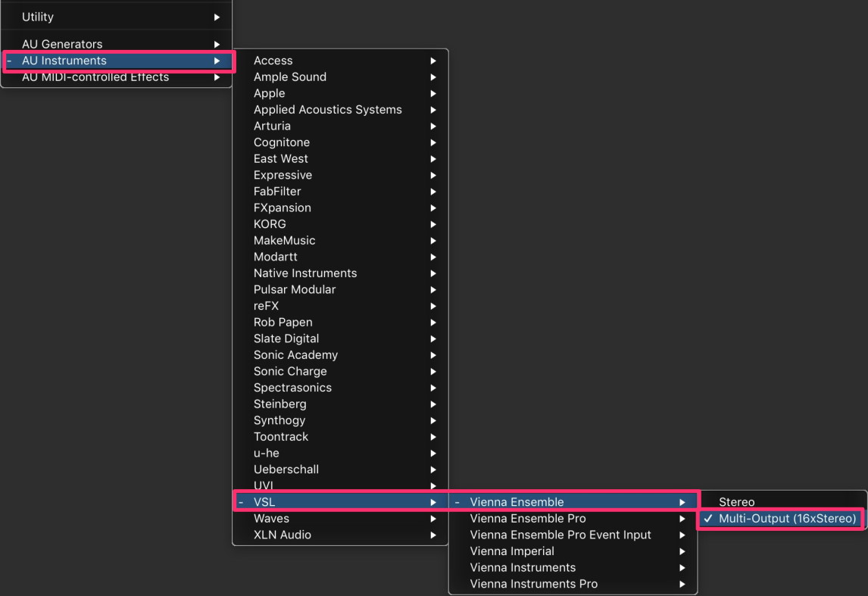Click the arrow beside Waves
The height and width of the screenshot is (596, 868).
pos(433,519)
